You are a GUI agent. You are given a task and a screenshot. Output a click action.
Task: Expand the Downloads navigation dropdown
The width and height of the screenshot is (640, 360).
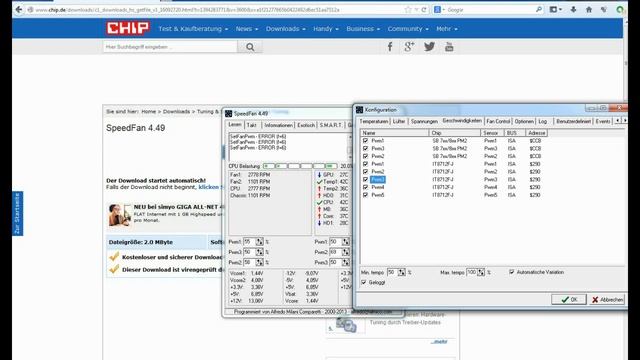pyautogui.click(x=286, y=29)
